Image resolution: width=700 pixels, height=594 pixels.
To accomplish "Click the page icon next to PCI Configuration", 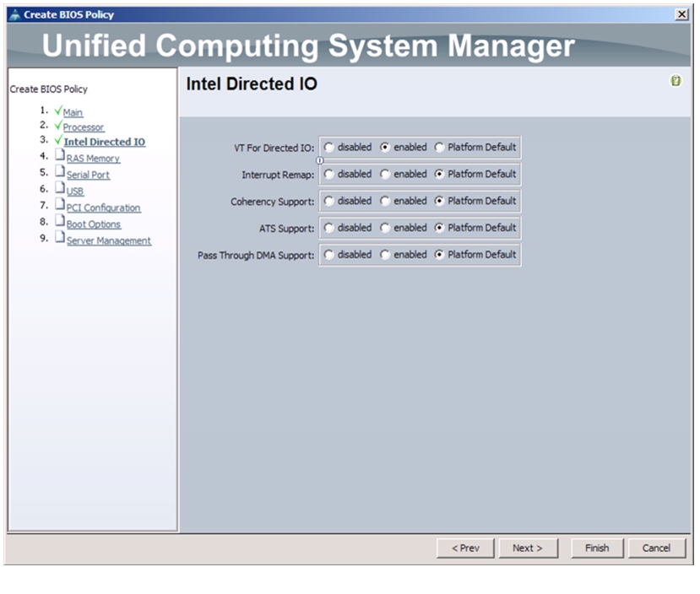I will [60, 204].
